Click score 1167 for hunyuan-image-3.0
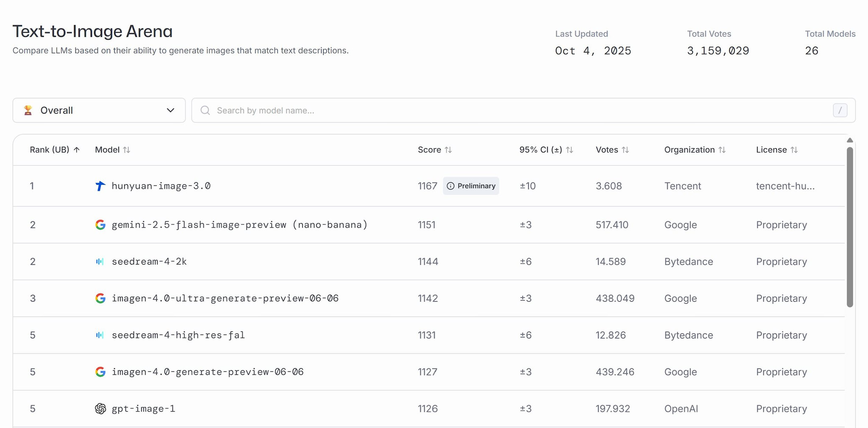 coord(427,186)
